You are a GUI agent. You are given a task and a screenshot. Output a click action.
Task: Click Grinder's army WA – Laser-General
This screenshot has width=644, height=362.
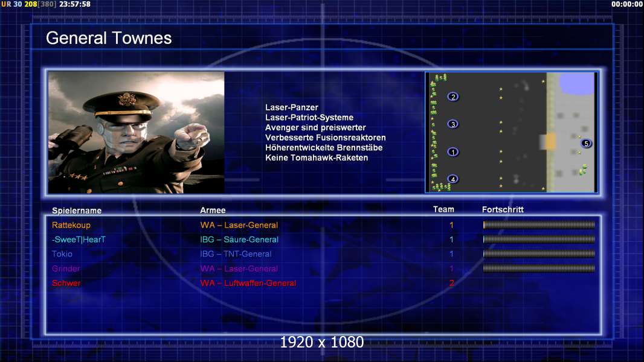(x=239, y=268)
